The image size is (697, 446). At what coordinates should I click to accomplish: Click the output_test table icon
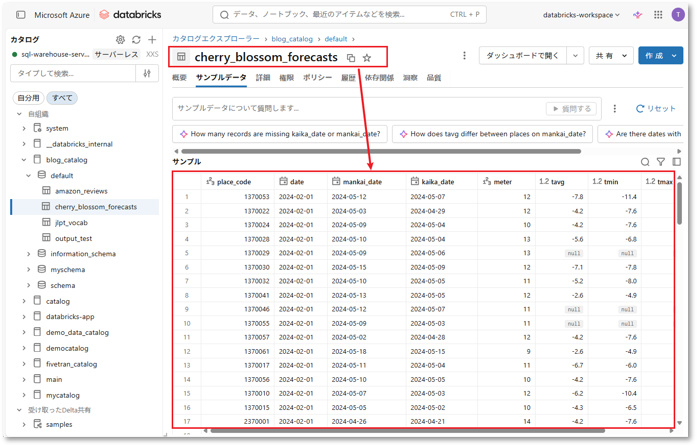point(46,238)
